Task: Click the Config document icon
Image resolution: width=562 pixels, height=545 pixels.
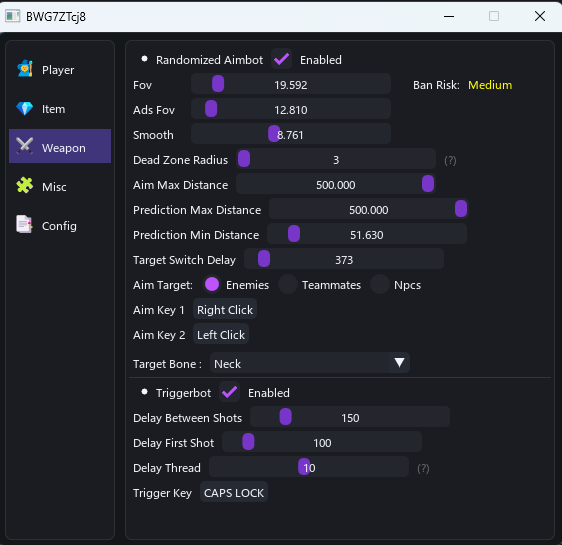Action: click(24, 224)
